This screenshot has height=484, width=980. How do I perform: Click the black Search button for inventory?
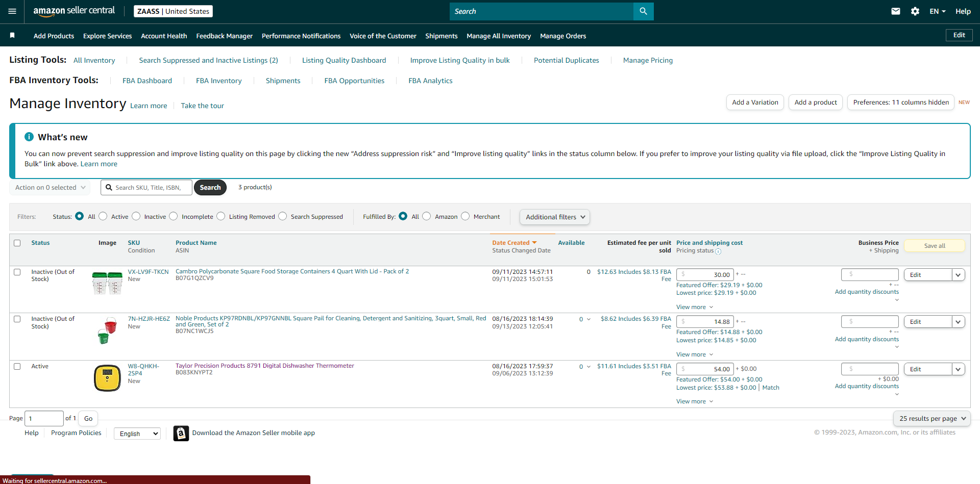tap(210, 188)
